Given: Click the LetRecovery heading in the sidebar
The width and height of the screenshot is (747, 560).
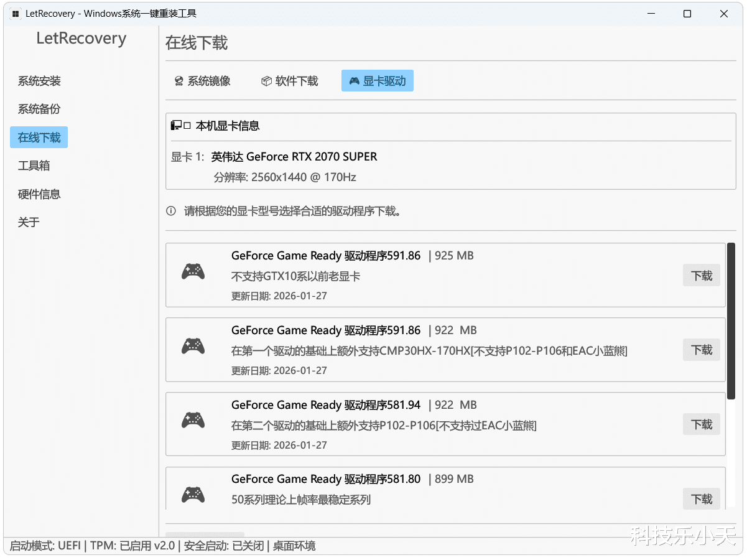Looking at the screenshot, I should (x=81, y=39).
